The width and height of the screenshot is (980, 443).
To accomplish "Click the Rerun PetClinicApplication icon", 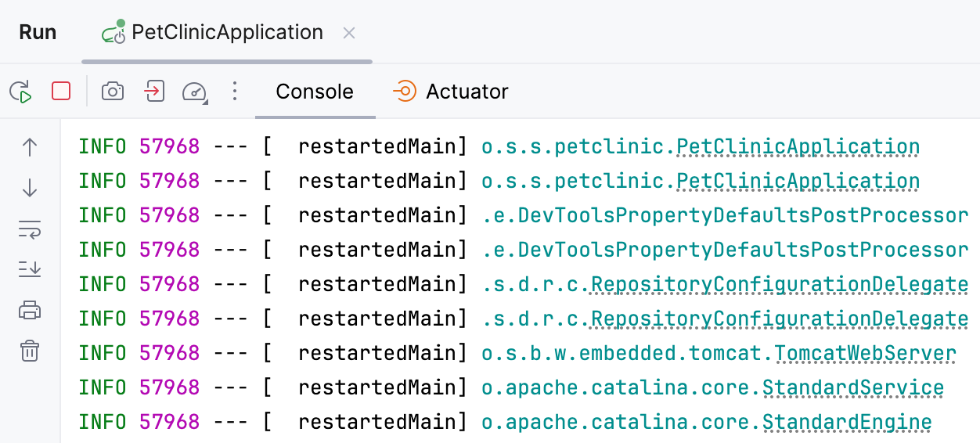I will pyautogui.click(x=21, y=92).
